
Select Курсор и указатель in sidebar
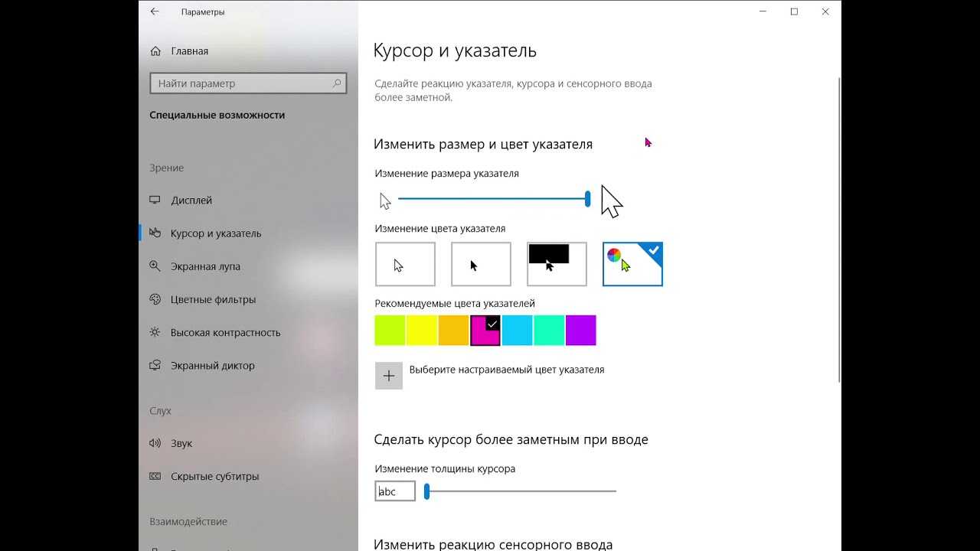coord(205,233)
